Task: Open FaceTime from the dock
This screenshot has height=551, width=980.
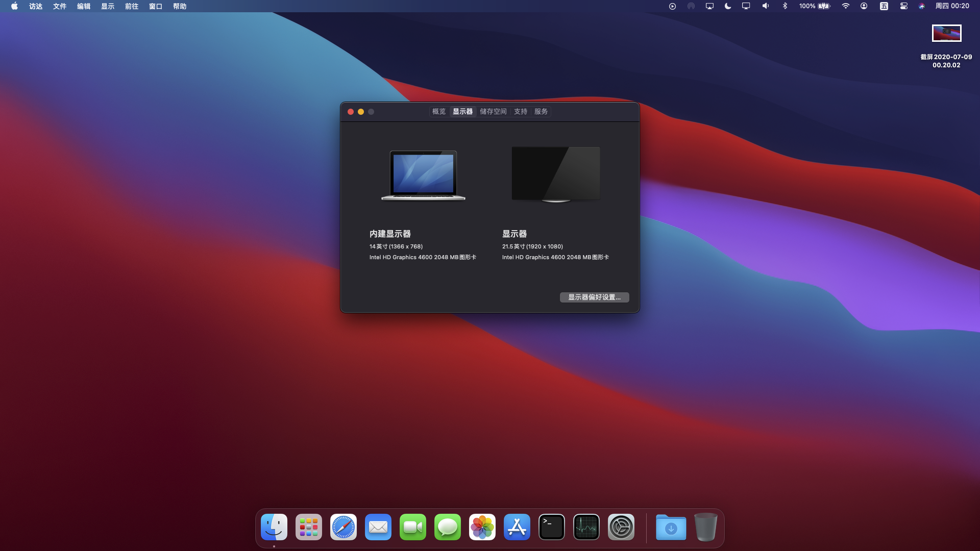Action: 413,527
